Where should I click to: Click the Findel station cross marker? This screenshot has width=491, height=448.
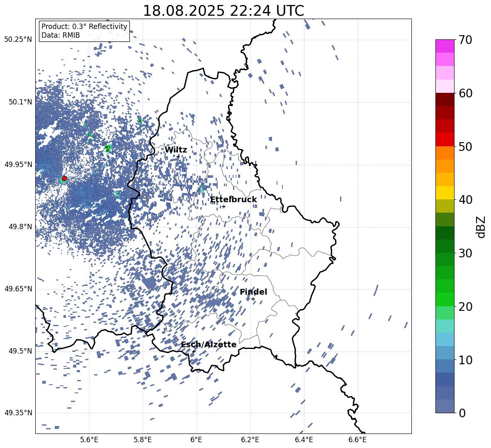pos(253,299)
